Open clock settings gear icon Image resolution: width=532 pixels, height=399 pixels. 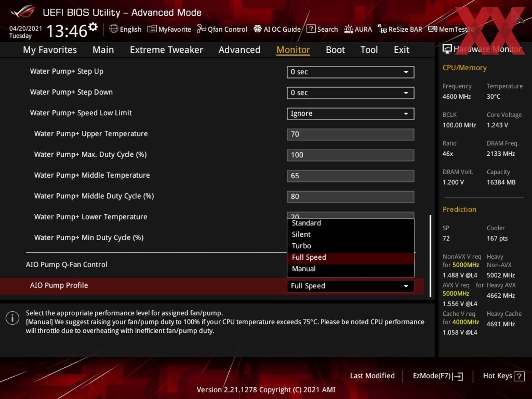pos(93,27)
